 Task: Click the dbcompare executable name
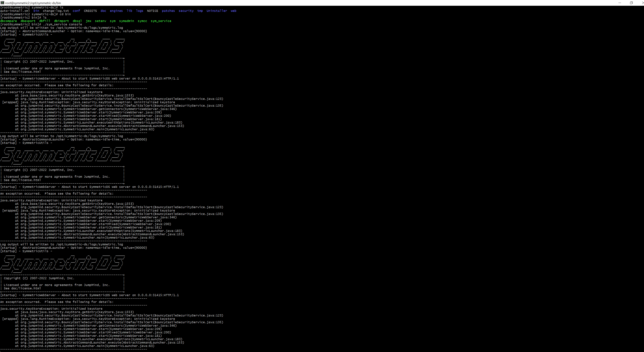8,21
